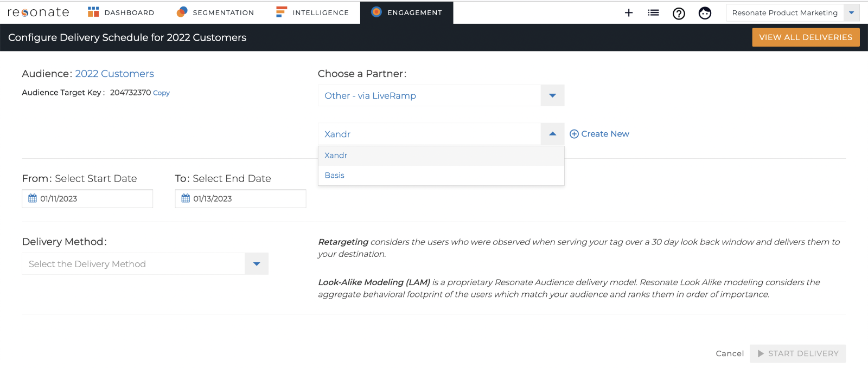
Task: Collapse the Xandr destination dropdown arrow
Action: point(552,134)
